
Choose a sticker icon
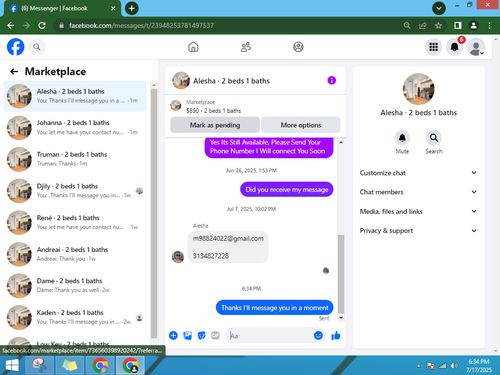[202, 335]
